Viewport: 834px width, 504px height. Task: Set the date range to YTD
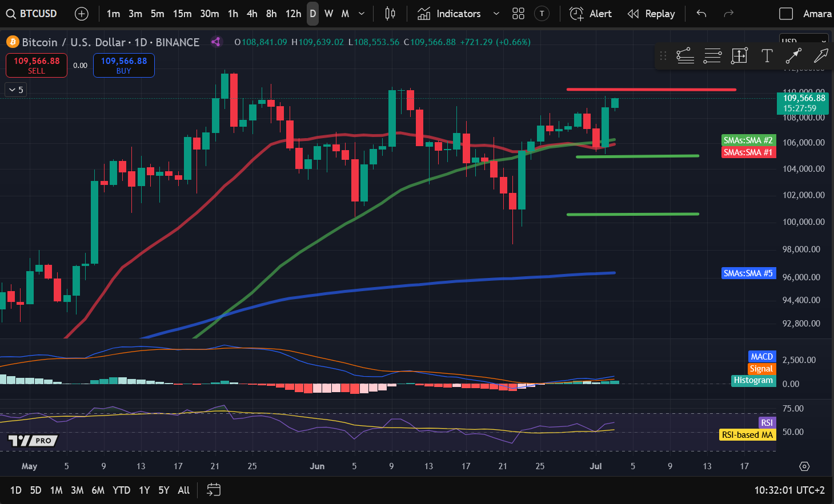[x=121, y=490]
